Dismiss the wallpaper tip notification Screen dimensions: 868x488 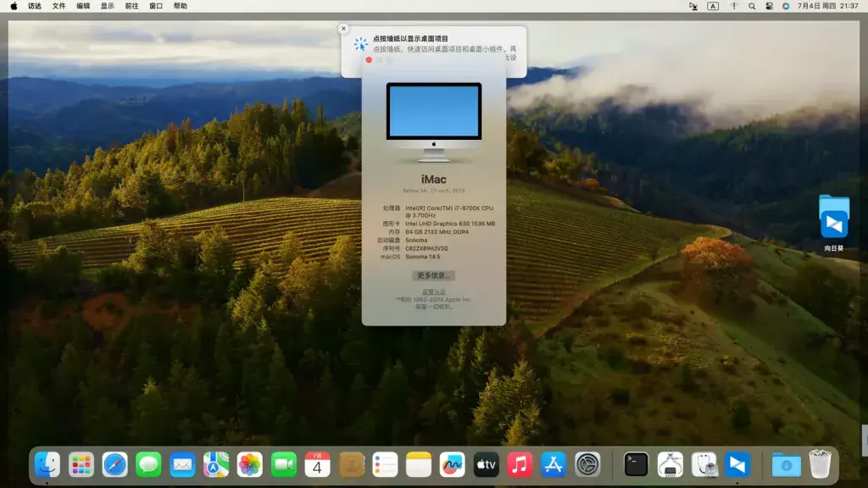click(x=344, y=28)
